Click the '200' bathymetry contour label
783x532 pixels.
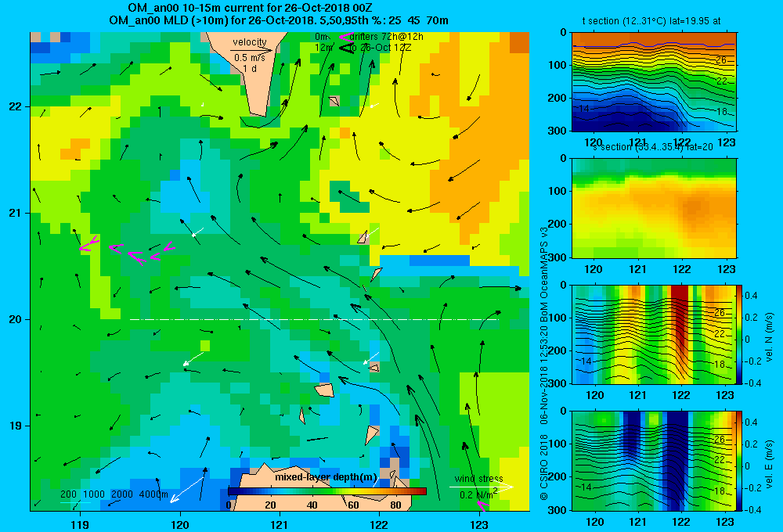pyautogui.click(x=68, y=494)
